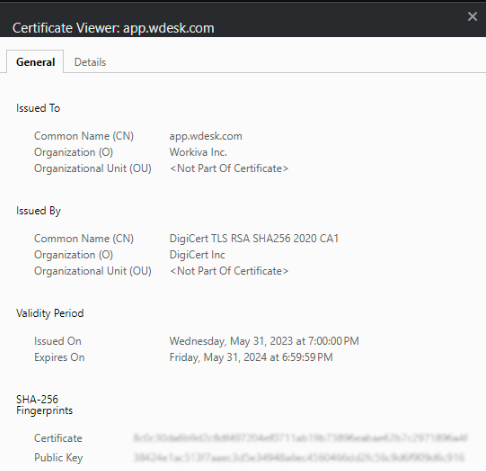The image size is (486, 471).
Task: Click the Issued To section heading
Action: pyautogui.click(x=38, y=108)
